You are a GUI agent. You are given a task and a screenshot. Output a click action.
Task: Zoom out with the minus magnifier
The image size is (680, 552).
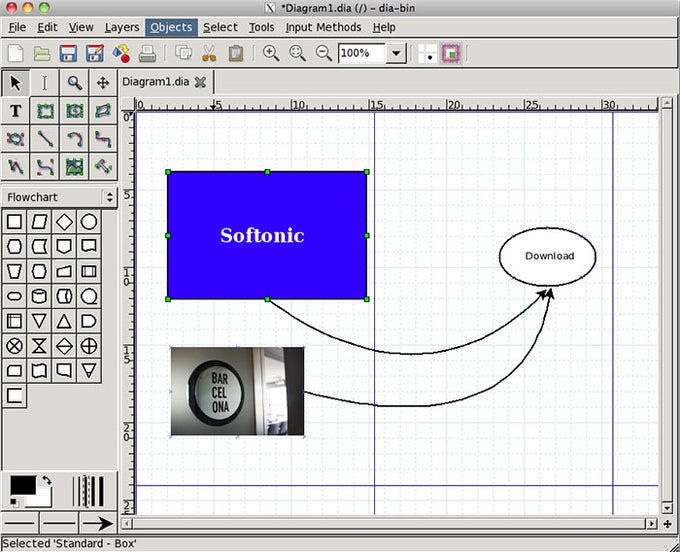(x=324, y=53)
